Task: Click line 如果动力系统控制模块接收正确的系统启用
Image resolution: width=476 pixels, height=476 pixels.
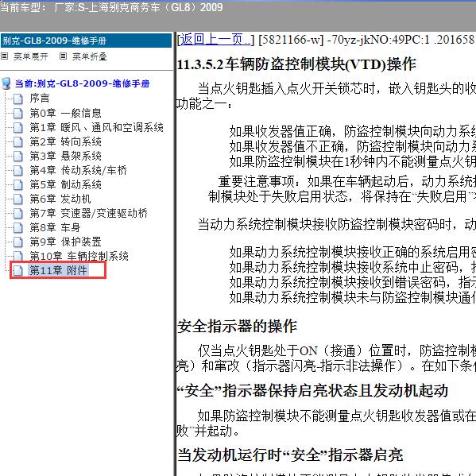Action: [x=353, y=252]
